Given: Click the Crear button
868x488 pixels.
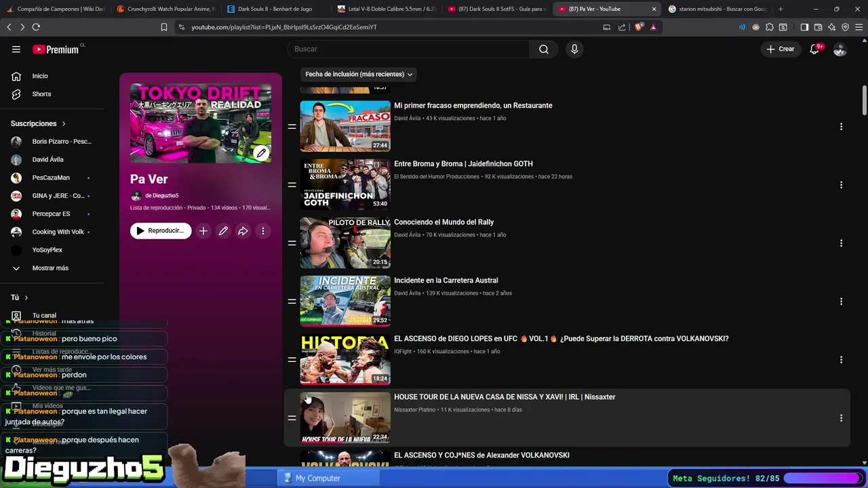Looking at the screenshot, I should pos(781,49).
